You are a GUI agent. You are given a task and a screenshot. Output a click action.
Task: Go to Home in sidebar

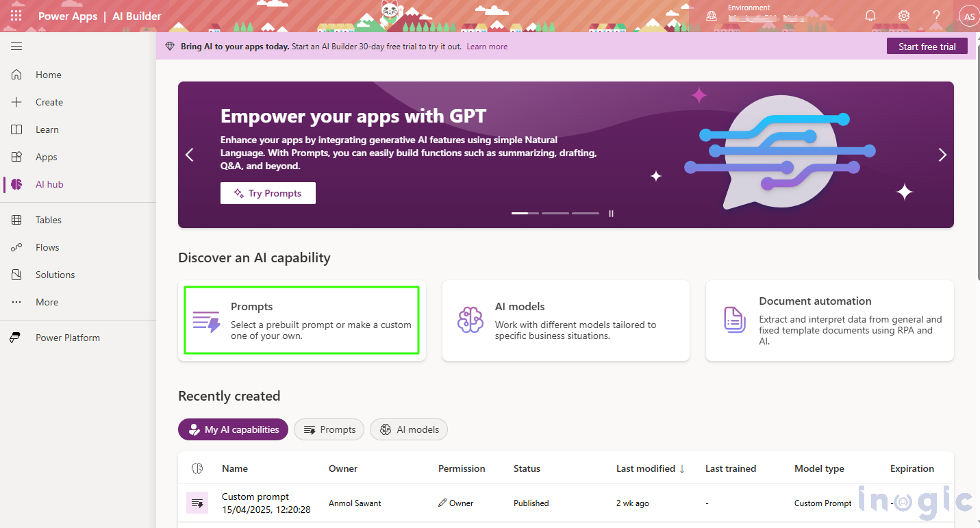pos(77,75)
